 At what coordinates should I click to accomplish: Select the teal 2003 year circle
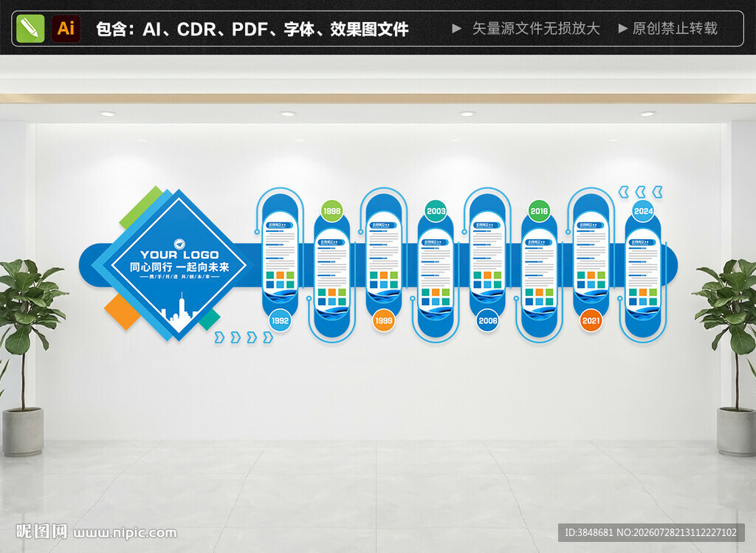[436, 210]
